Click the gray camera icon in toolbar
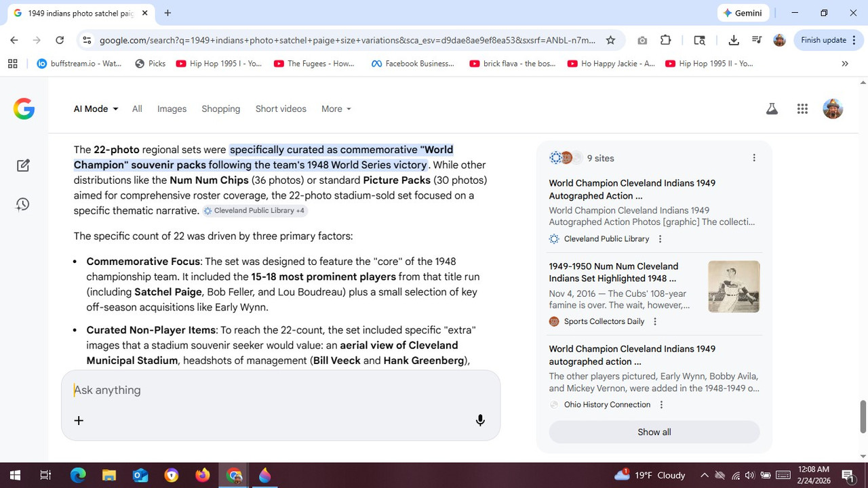The height and width of the screenshot is (488, 868). coord(642,40)
